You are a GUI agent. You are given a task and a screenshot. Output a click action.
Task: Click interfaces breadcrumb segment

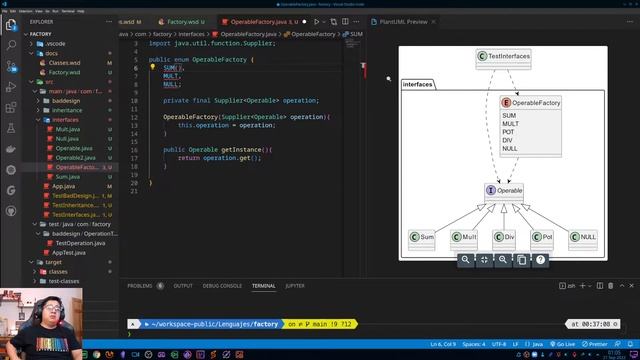point(191,34)
